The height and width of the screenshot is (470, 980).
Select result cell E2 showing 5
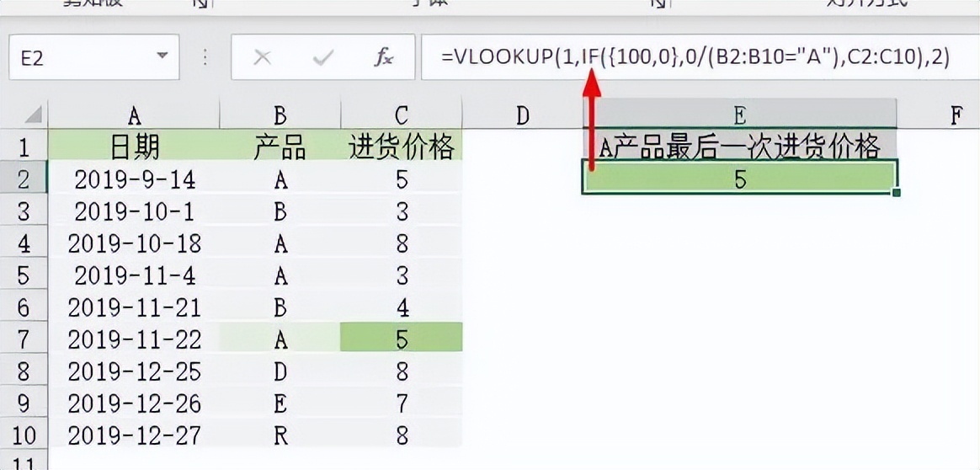coord(739,179)
